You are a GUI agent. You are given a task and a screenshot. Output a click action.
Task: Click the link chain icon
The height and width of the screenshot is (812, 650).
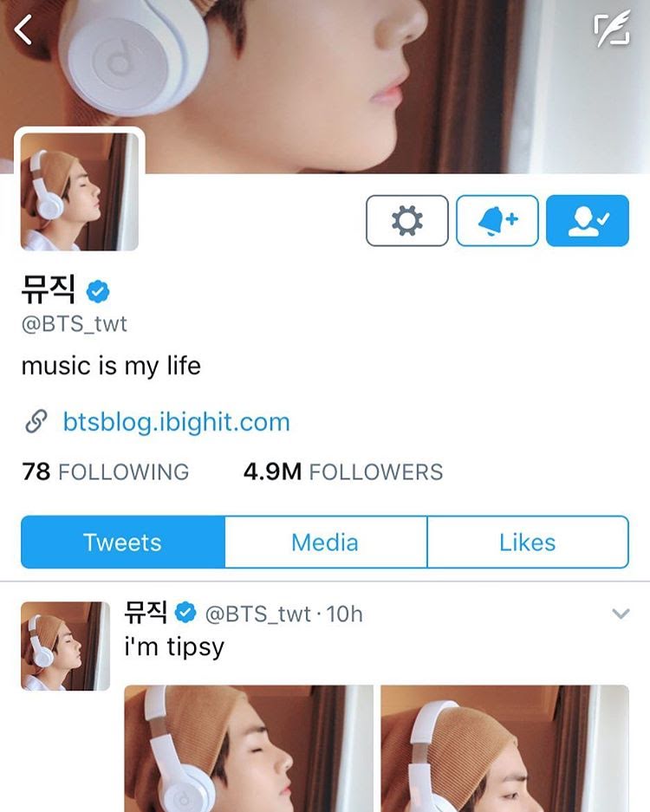(x=36, y=421)
